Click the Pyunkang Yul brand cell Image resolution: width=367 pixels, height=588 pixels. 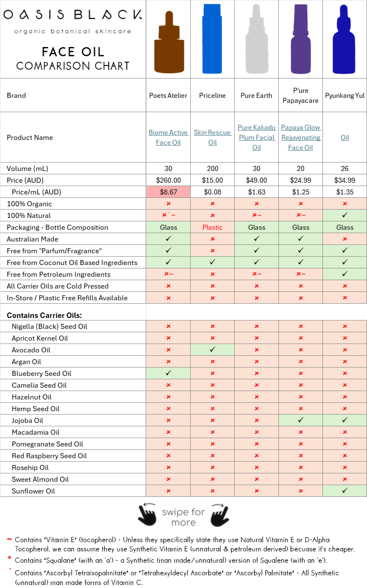point(345,95)
